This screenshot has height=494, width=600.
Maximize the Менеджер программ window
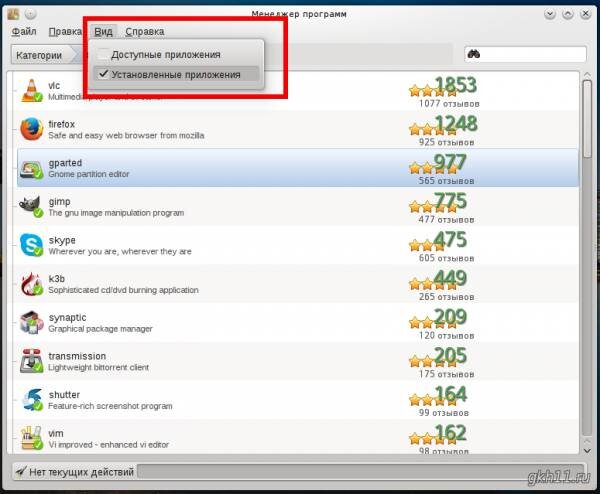568,14
